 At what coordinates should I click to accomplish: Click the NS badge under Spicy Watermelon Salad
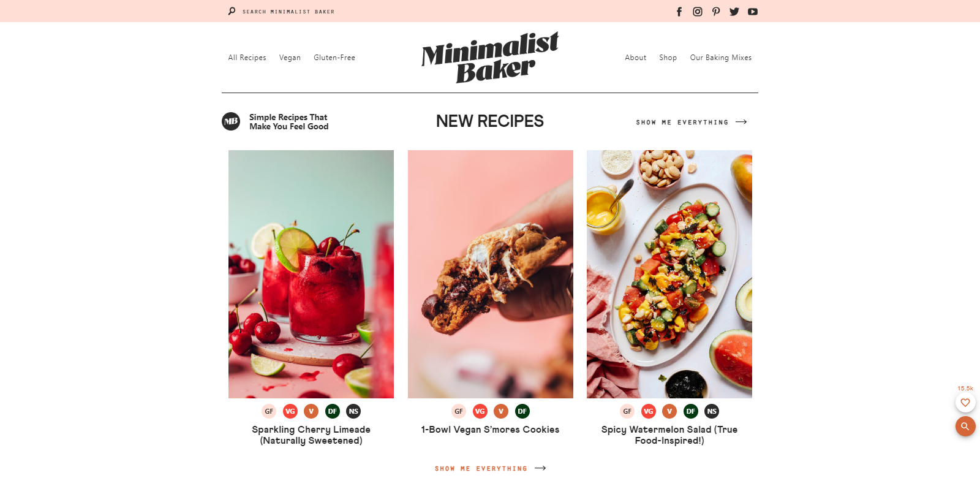712,411
